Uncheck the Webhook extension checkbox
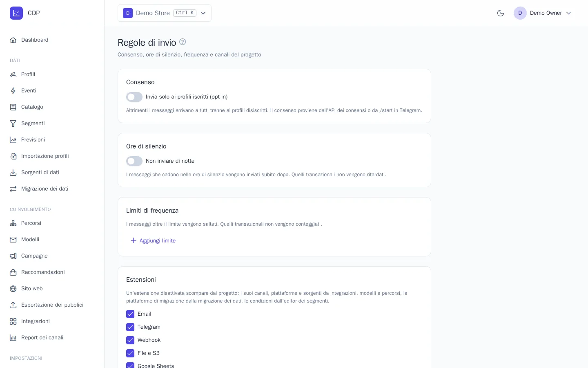 point(130,340)
